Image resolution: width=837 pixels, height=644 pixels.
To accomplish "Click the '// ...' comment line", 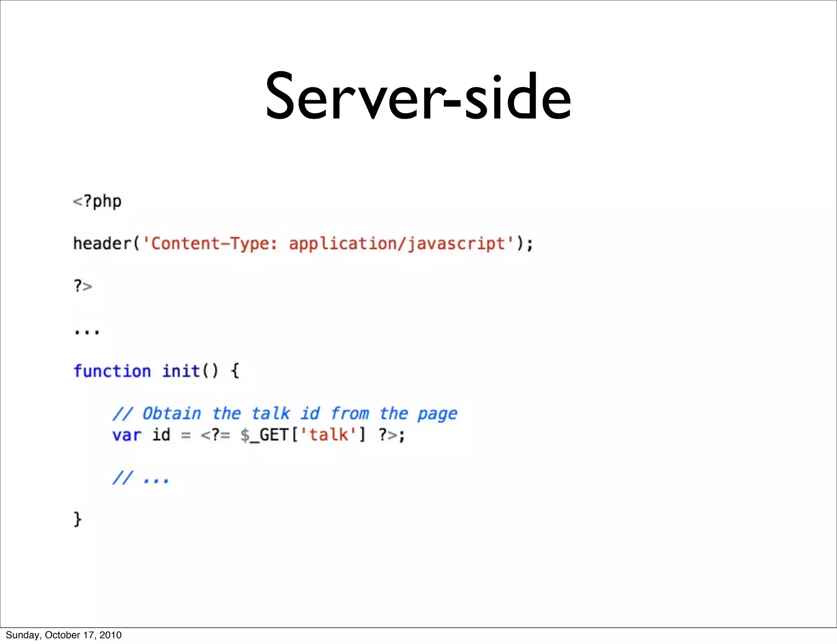I will tap(141, 477).
